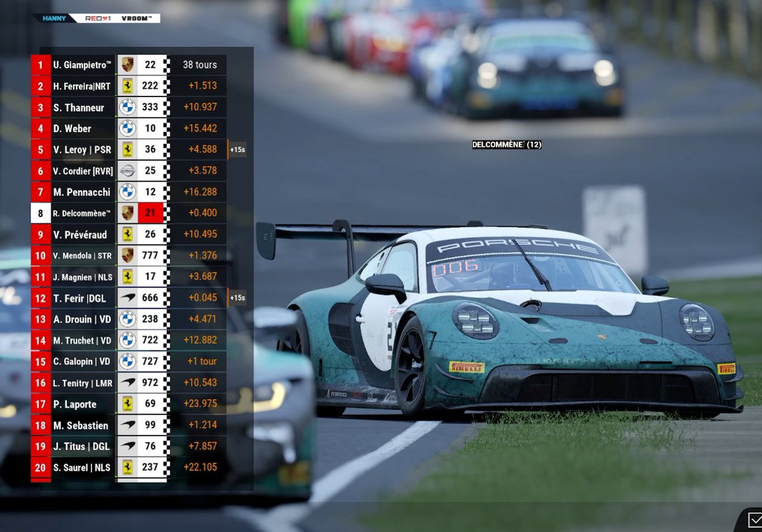
Task: Click the BMW badge next to A. Drouin | VD
Action: pos(128,319)
